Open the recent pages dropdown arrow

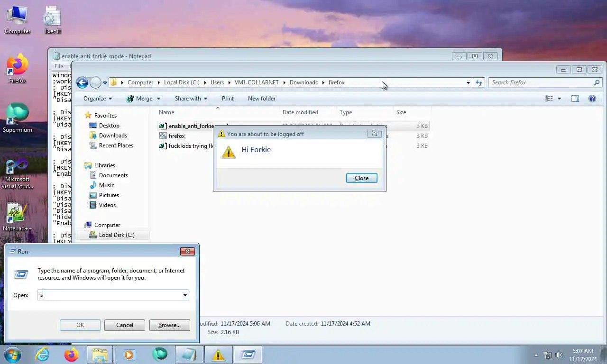pyautogui.click(x=105, y=83)
